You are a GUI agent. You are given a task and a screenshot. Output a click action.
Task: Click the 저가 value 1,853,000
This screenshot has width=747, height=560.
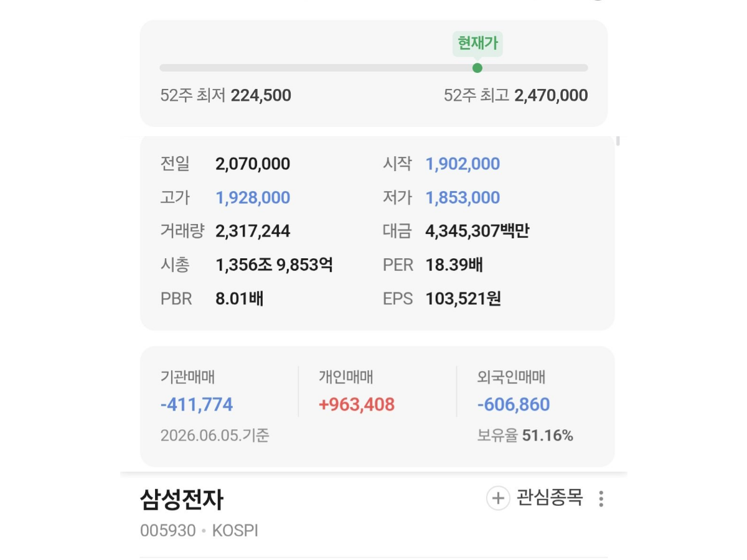pyautogui.click(x=463, y=198)
